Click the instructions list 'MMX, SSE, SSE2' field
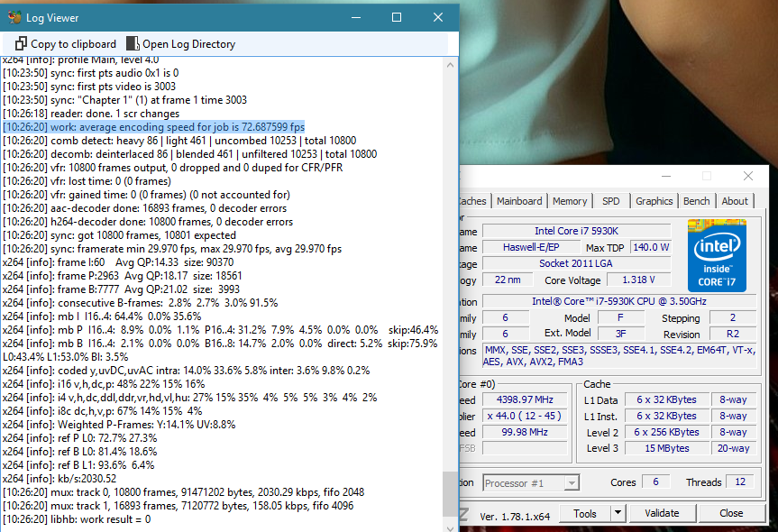Image resolution: width=778 pixels, height=532 pixels. point(620,356)
